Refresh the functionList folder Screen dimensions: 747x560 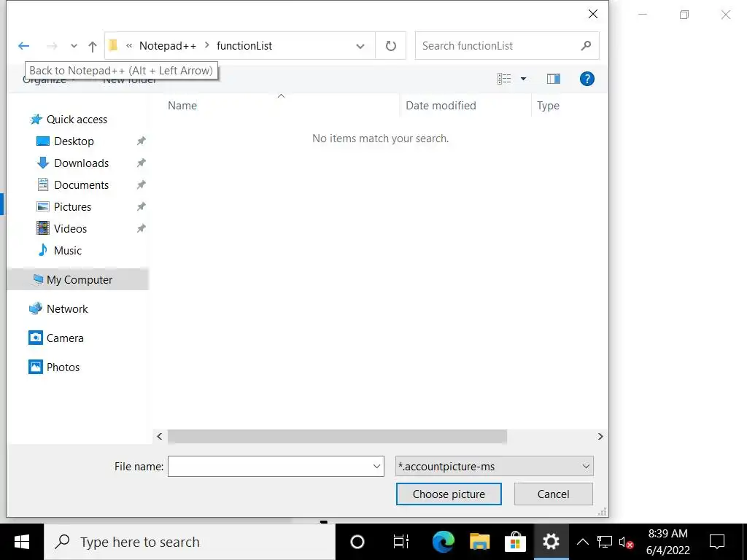[391, 46]
